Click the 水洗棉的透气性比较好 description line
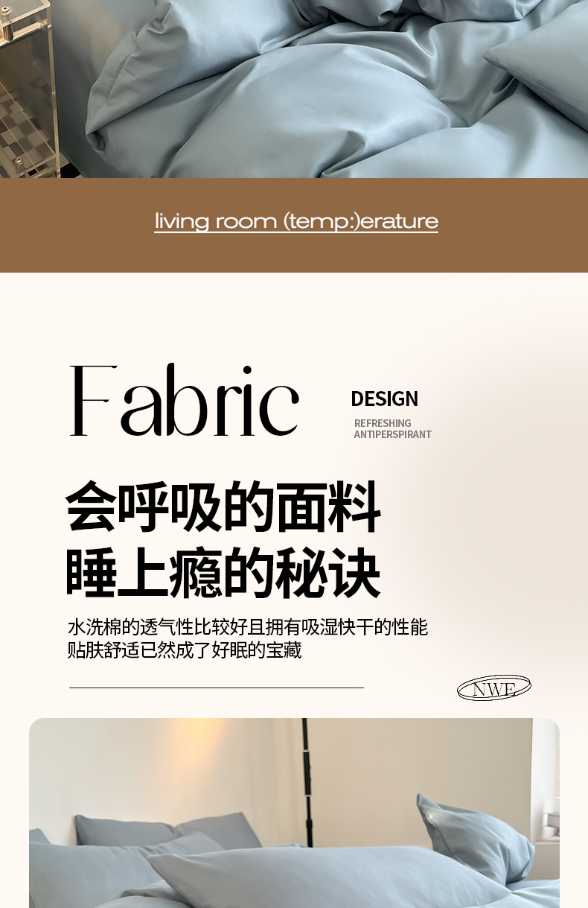The image size is (588, 908). [247, 626]
